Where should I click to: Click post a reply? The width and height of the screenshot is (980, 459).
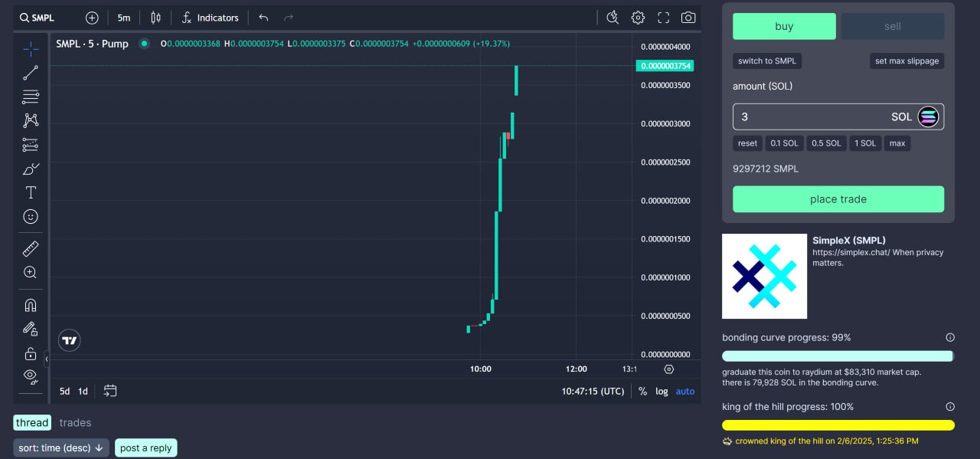[145, 448]
